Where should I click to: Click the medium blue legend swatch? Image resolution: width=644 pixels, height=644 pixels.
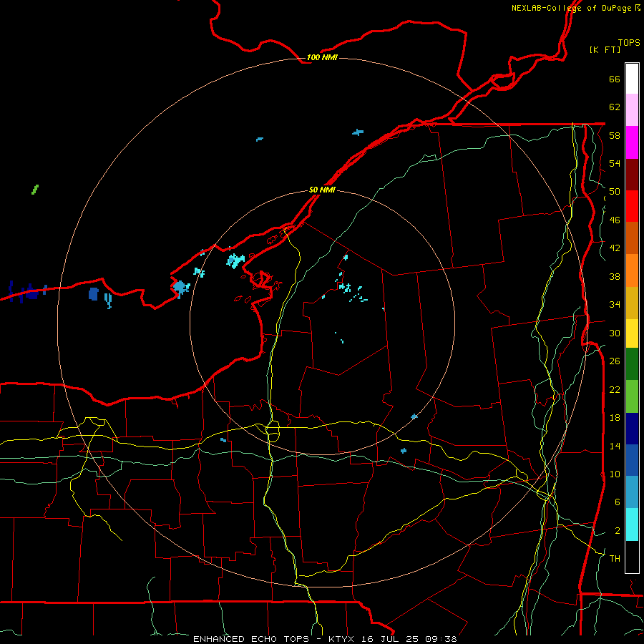[632, 460]
